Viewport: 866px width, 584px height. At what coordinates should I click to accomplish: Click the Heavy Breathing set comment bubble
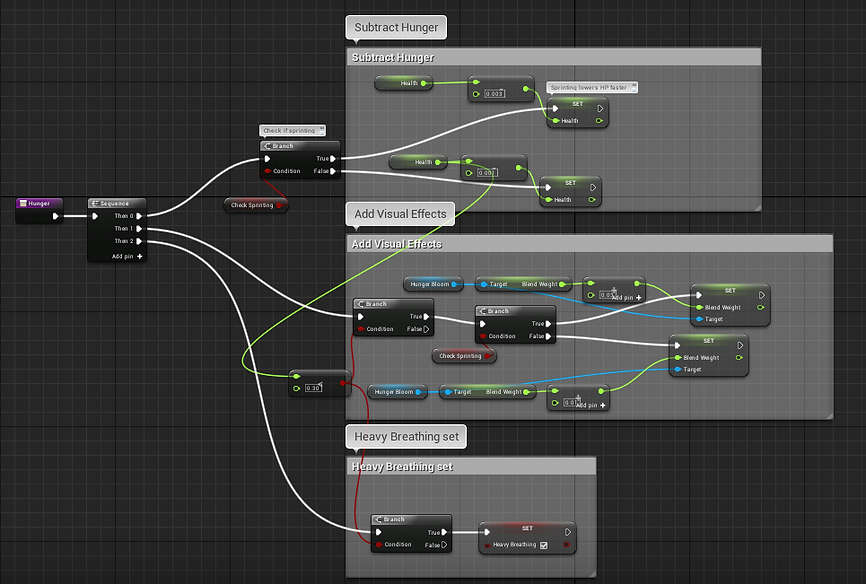click(406, 436)
